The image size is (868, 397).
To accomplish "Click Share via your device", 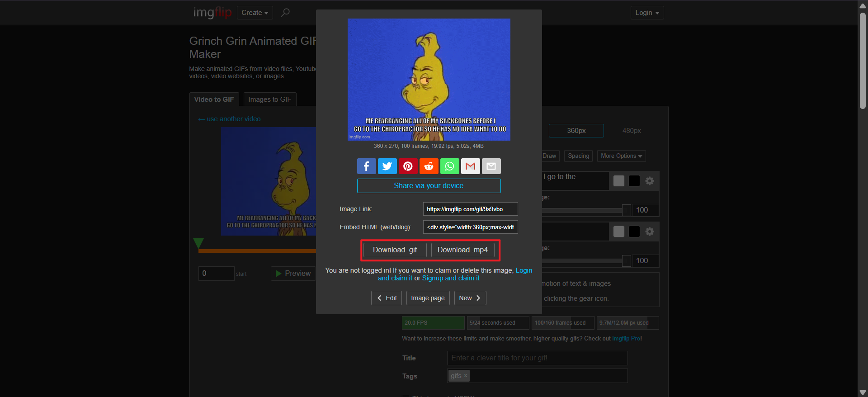I will (429, 186).
